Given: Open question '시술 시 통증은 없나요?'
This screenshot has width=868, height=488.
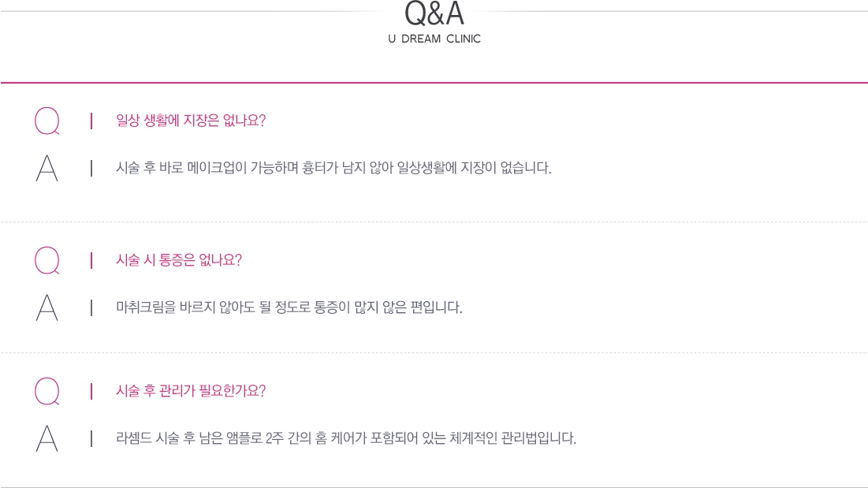Looking at the screenshot, I should 179,260.
